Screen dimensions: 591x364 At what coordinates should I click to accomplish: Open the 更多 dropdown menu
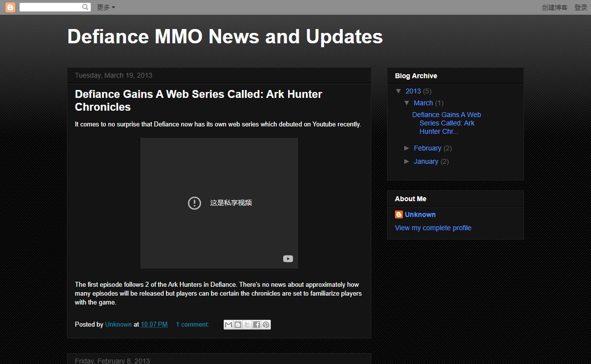coord(106,7)
